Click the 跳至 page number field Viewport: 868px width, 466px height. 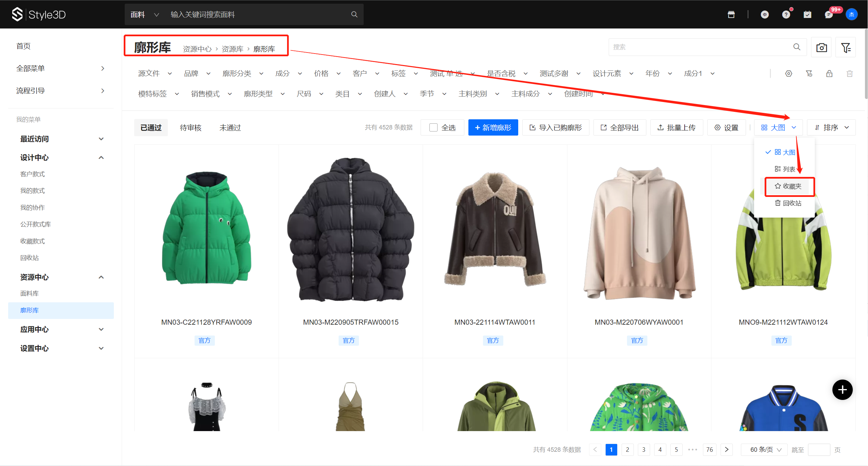(x=819, y=450)
